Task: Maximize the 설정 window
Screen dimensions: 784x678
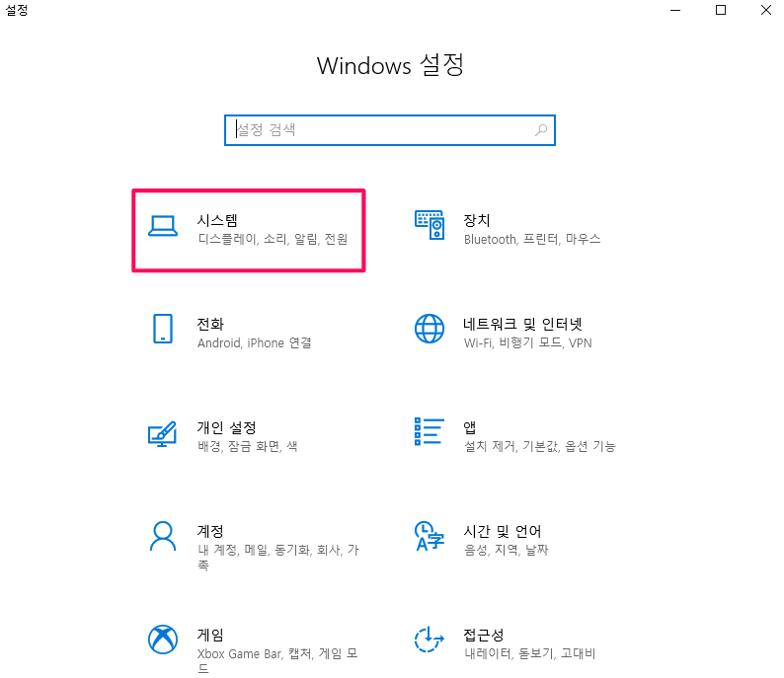Action: pyautogui.click(x=721, y=10)
